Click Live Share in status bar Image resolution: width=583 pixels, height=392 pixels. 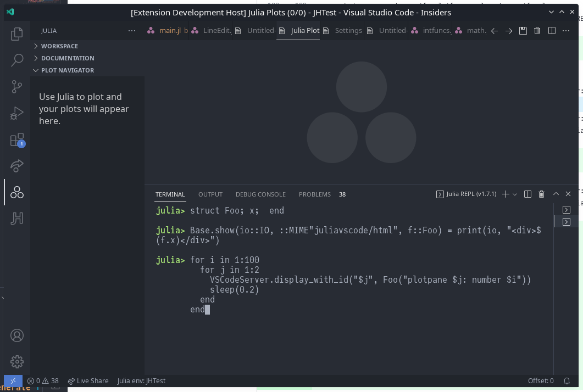(x=88, y=381)
